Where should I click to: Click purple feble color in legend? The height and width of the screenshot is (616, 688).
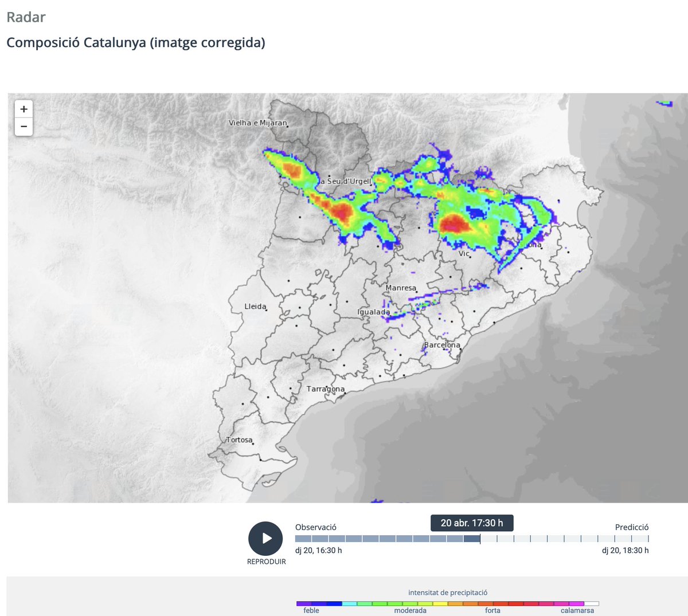click(304, 603)
